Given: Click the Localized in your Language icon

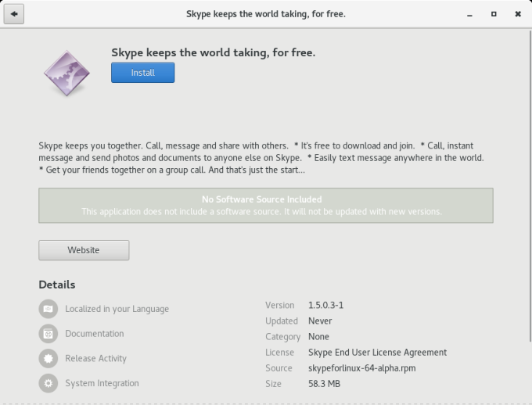Looking at the screenshot, I should (49, 309).
